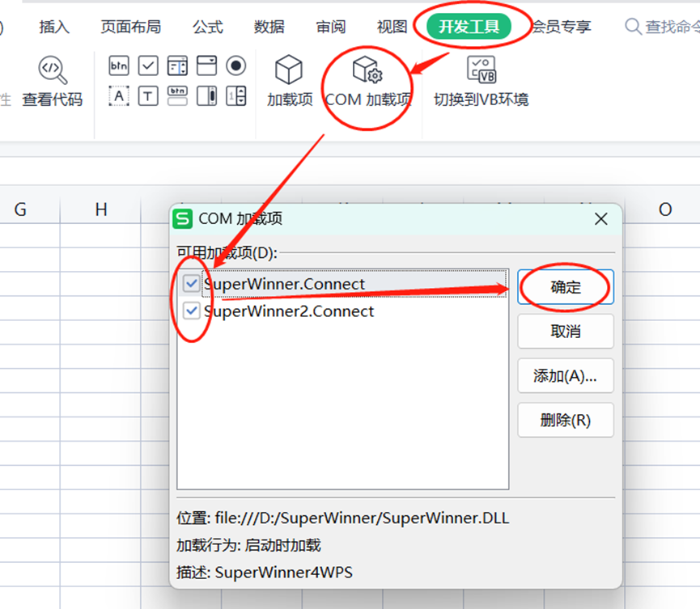
Task: Click the WPS logo in the dialog title
Action: [183, 218]
